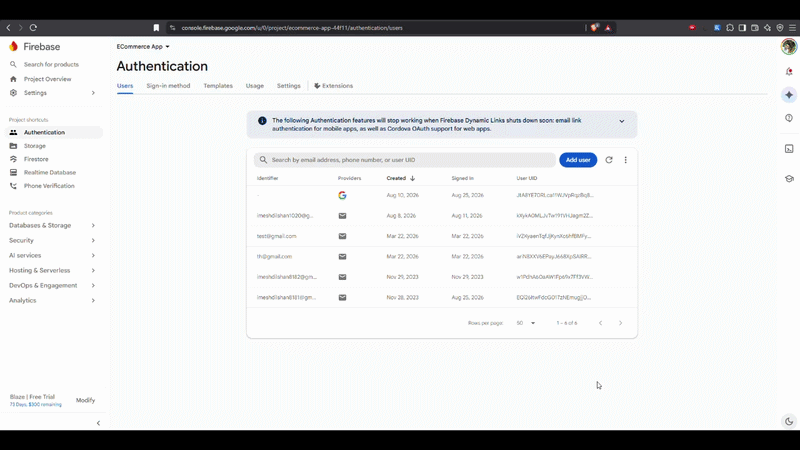Switch to Templates tab

click(x=218, y=86)
